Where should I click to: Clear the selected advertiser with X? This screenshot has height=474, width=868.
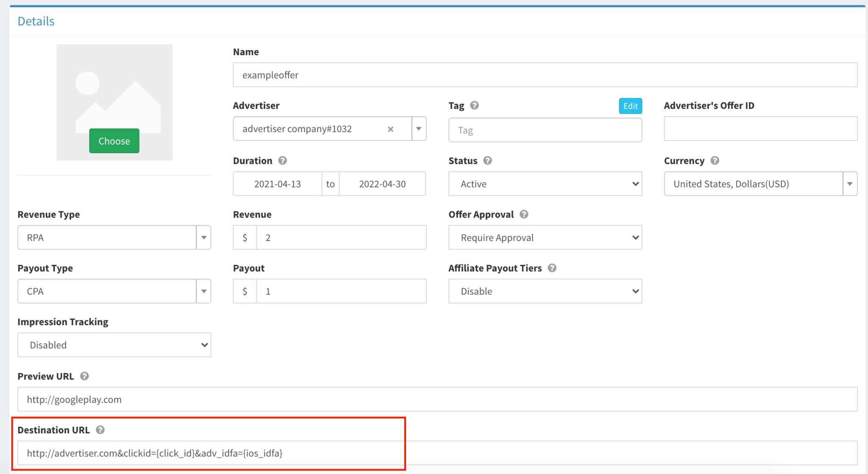point(390,129)
